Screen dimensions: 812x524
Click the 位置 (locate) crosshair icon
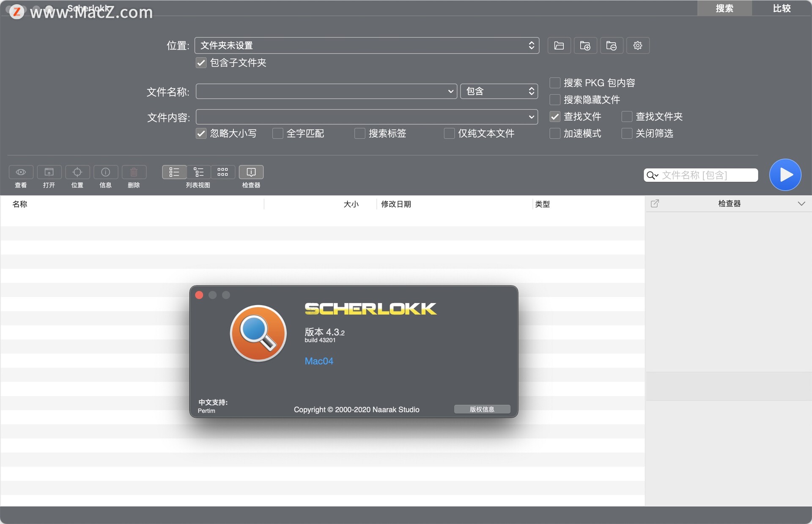77,172
